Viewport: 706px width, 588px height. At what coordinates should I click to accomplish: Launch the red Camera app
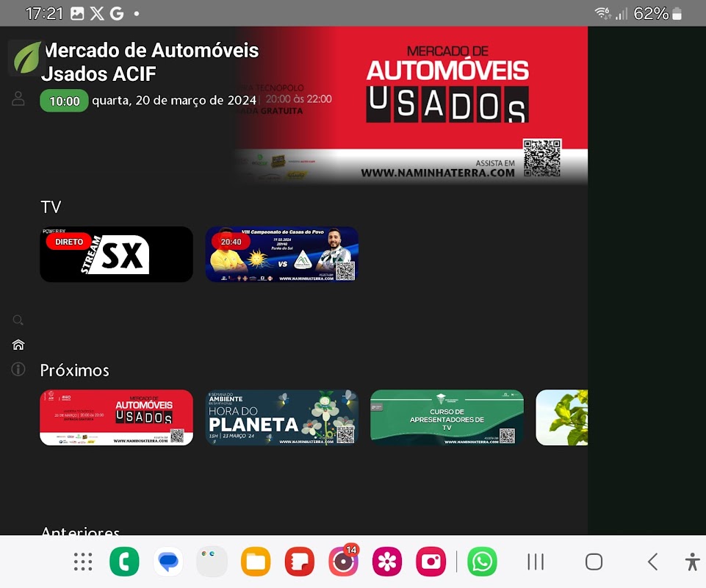click(x=431, y=562)
